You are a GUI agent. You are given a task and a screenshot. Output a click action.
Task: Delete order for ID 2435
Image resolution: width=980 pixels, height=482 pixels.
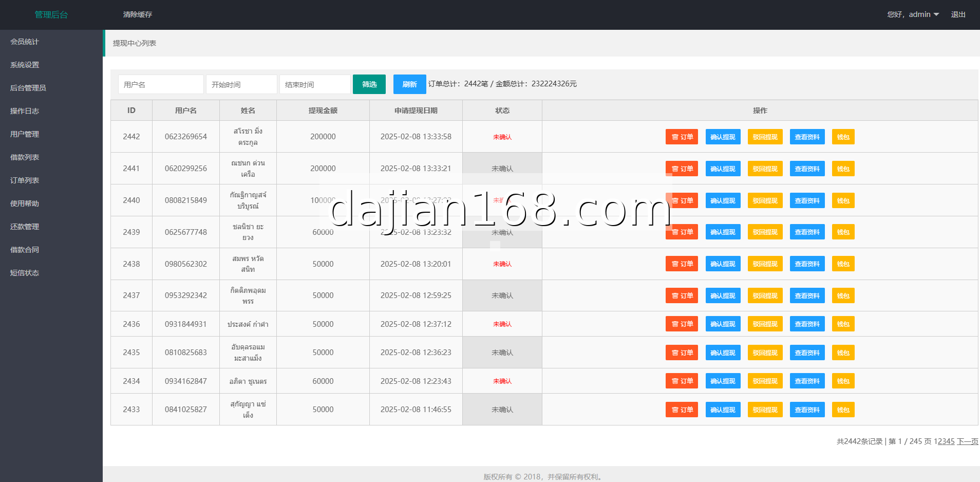682,353
